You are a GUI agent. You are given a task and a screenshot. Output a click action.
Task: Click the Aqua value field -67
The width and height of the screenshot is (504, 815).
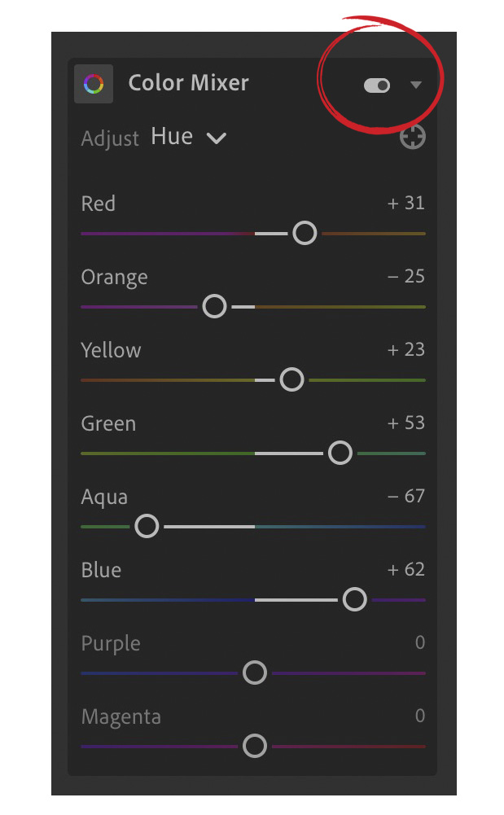[x=406, y=497]
